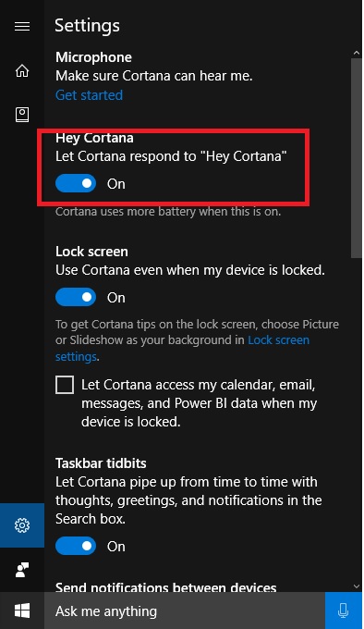Click the vertical scrollbar thumb

point(357,158)
